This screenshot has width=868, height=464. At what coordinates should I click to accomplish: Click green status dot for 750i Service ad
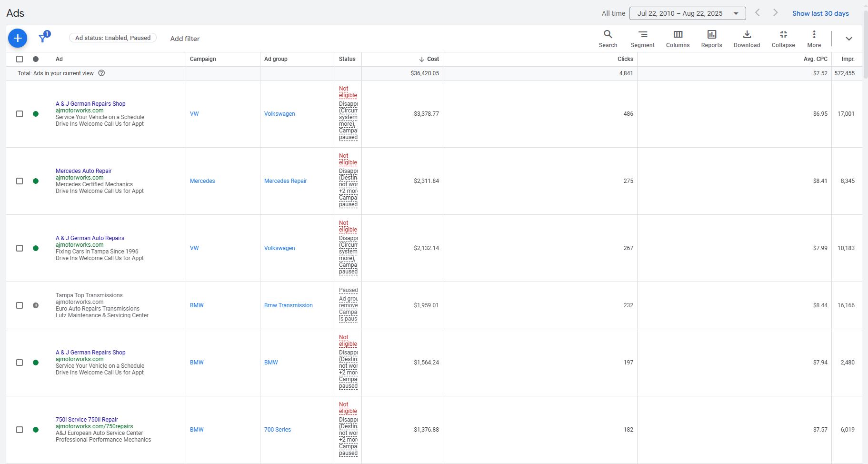(x=36, y=430)
